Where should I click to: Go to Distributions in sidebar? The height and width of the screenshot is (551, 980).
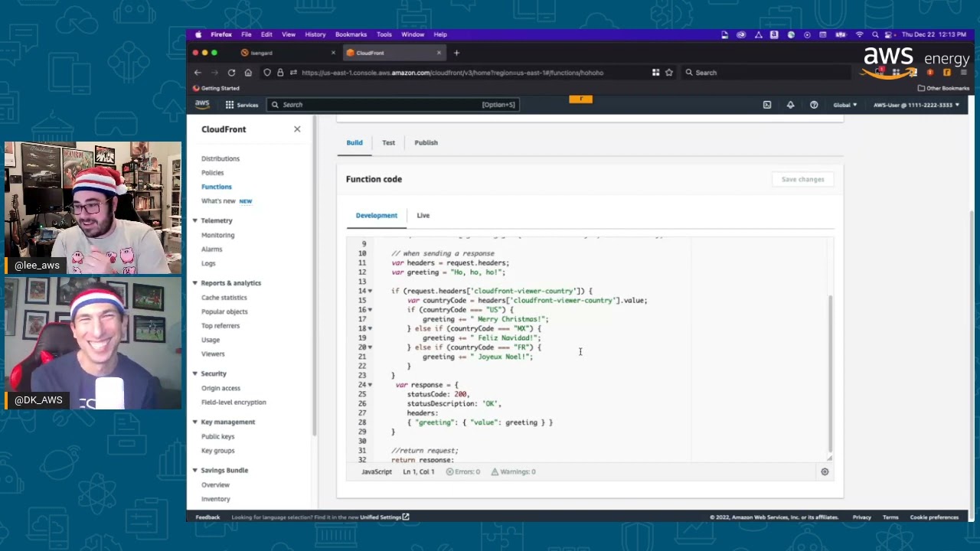(220, 158)
